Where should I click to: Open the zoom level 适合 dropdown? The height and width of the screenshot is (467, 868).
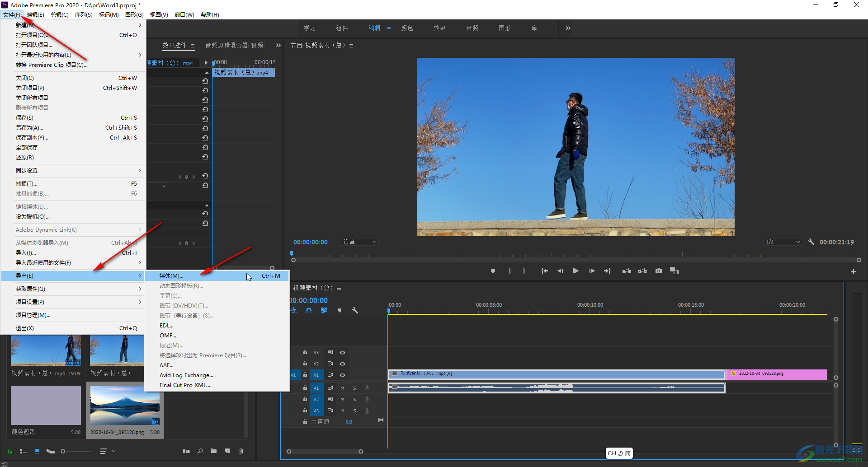359,242
